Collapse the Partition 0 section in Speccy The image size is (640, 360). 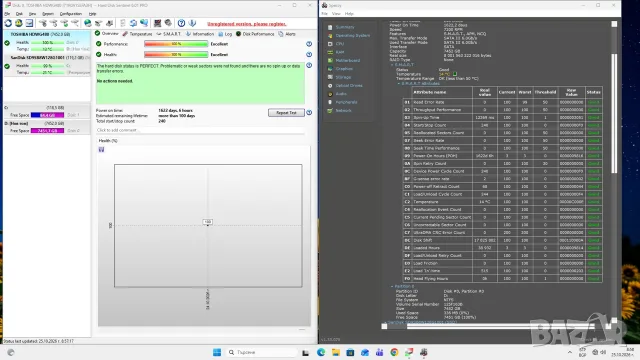pyautogui.click(x=392, y=287)
